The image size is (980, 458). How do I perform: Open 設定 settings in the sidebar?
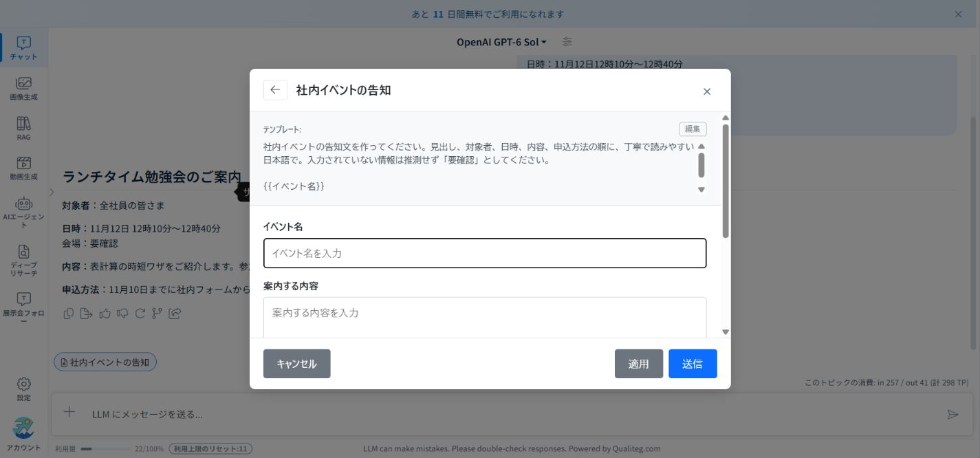pyautogui.click(x=24, y=389)
